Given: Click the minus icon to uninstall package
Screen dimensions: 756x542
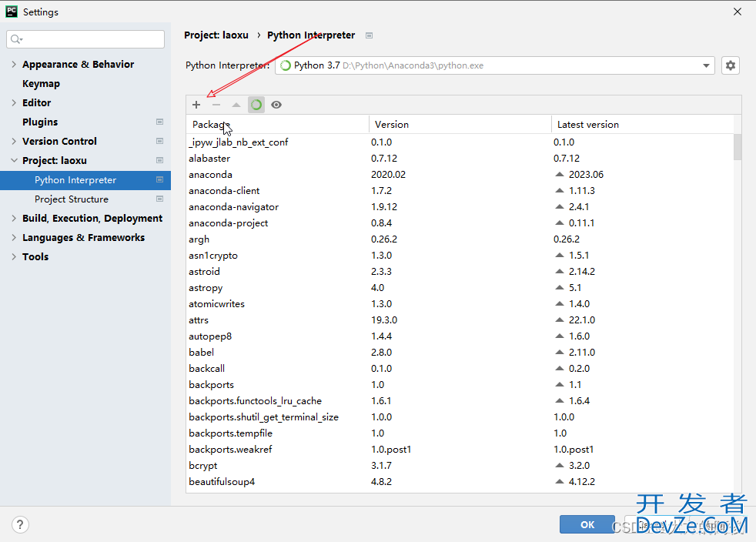Looking at the screenshot, I should 216,105.
